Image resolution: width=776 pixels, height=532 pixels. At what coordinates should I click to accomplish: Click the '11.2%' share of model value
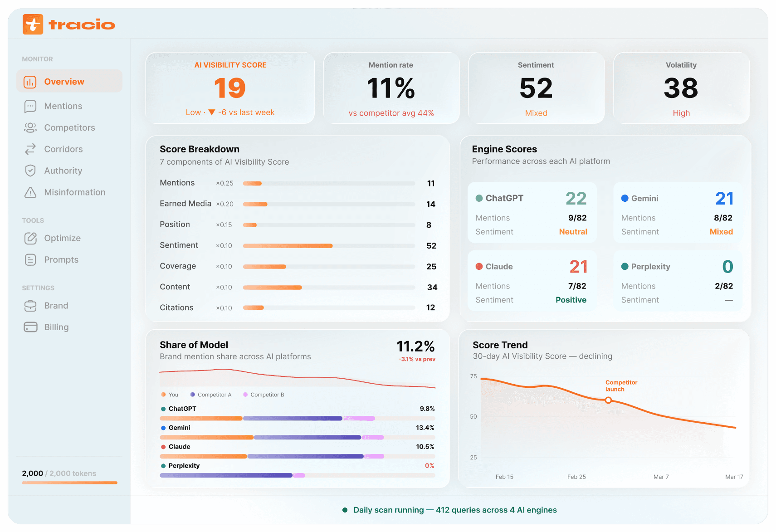coord(415,347)
